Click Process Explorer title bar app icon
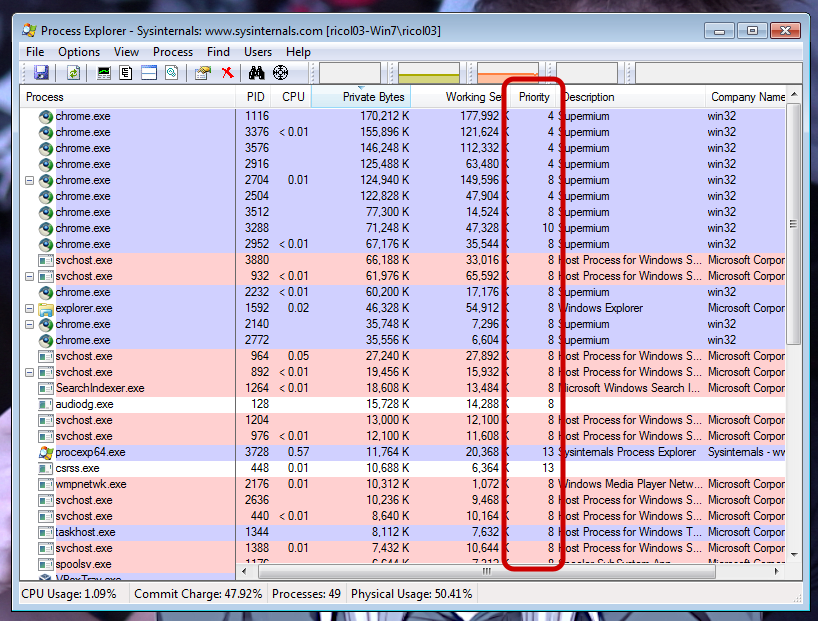The image size is (818, 621). [29, 30]
